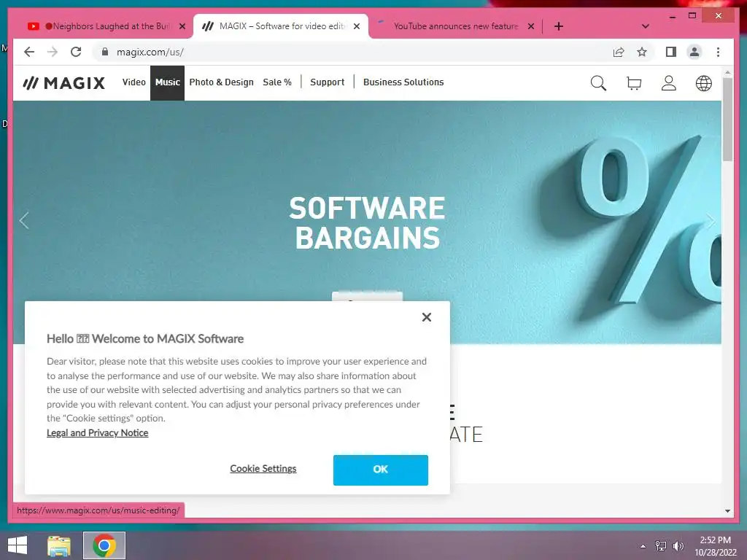Image resolution: width=747 pixels, height=560 pixels.
Task: Open the Video menu
Action: click(x=134, y=82)
